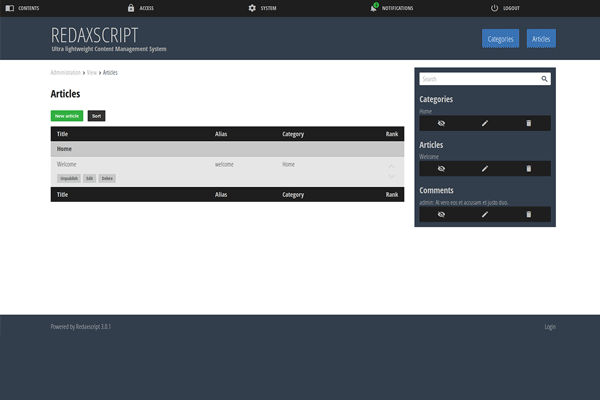Click the REDAXSCRIPT logo title
The image size is (600, 400).
click(x=95, y=35)
